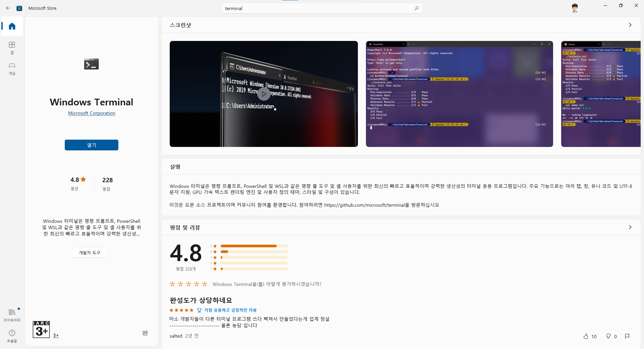The image size is (644, 349).
Task: Play the Windows Terminal preview video
Action: [x=264, y=94]
